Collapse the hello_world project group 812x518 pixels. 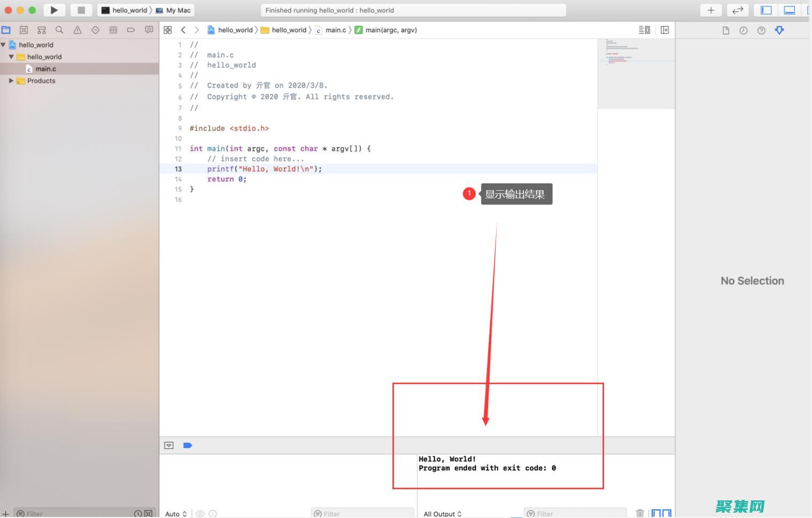[x=4, y=44]
